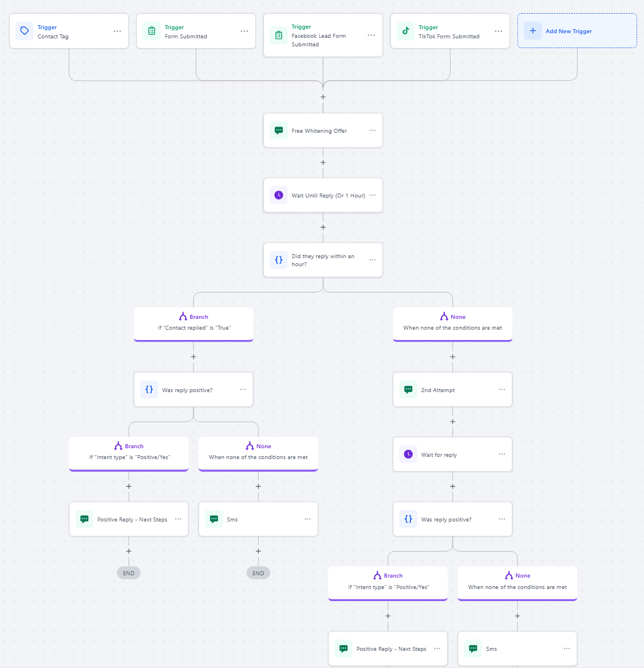Open the Wait for reply options menu
Screen dimensions: 644x668
tap(502, 454)
